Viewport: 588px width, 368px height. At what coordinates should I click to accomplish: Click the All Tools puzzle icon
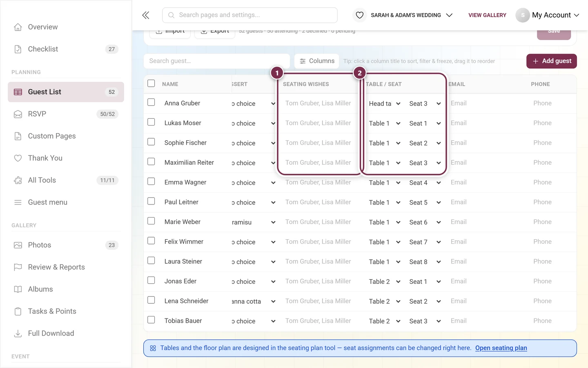[18, 180]
